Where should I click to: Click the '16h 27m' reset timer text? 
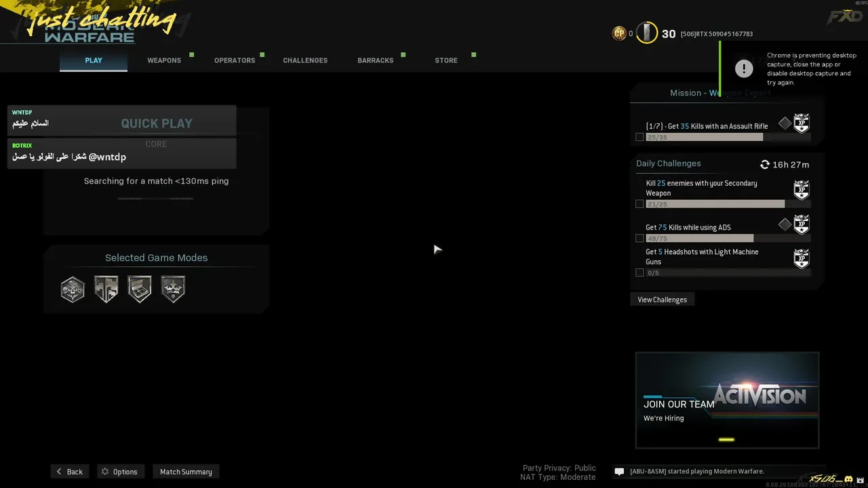pos(791,165)
